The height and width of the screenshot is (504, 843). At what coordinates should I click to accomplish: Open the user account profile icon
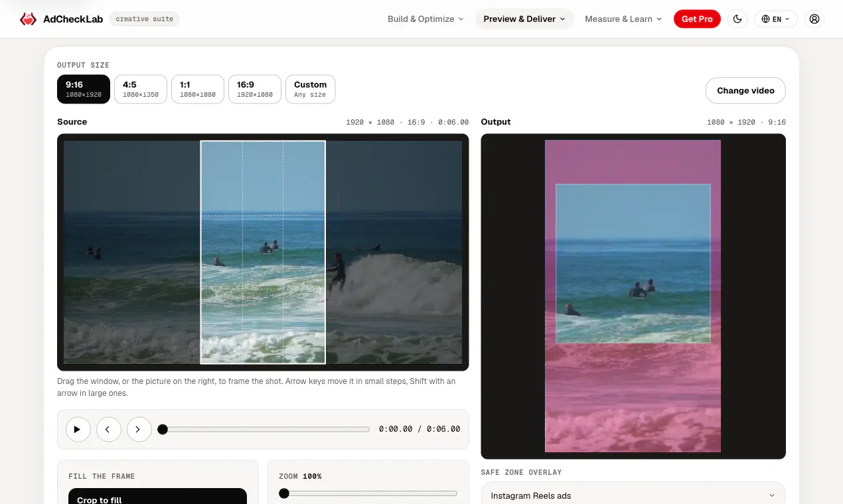tap(814, 19)
